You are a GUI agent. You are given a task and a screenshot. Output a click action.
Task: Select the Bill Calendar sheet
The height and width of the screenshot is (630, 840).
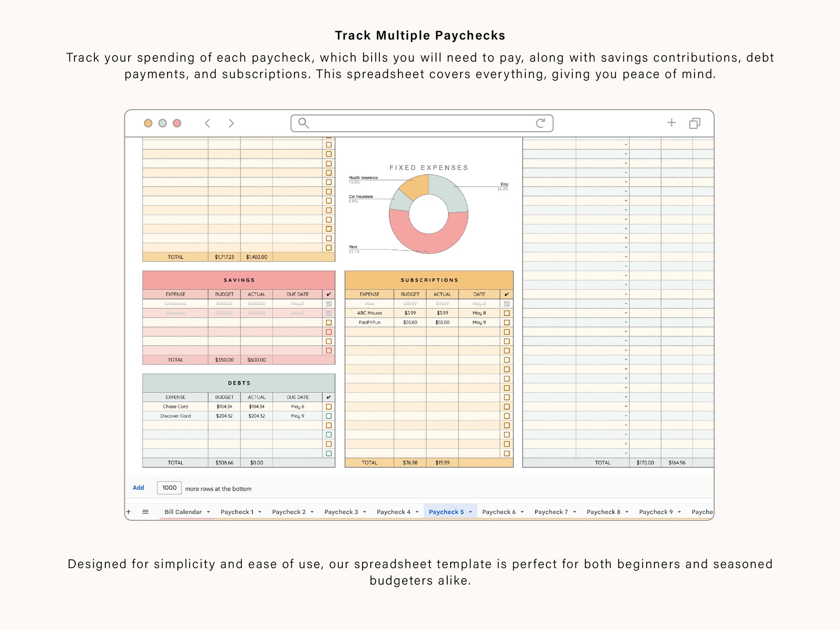(183, 512)
